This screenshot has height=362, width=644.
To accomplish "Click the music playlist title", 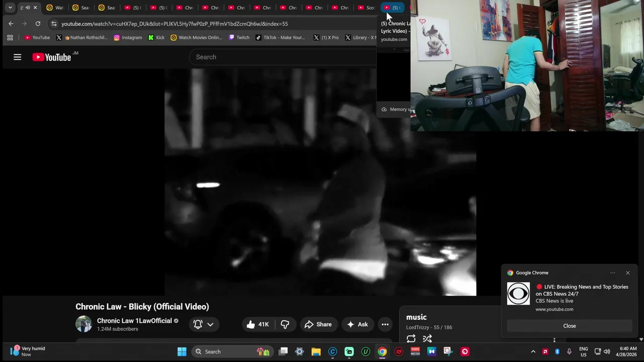I will click(x=416, y=317).
